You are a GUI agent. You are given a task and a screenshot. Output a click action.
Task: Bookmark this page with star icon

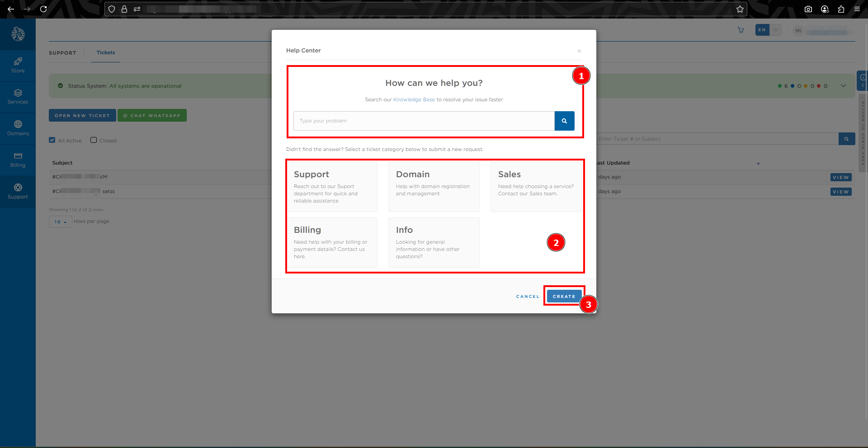(740, 9)
